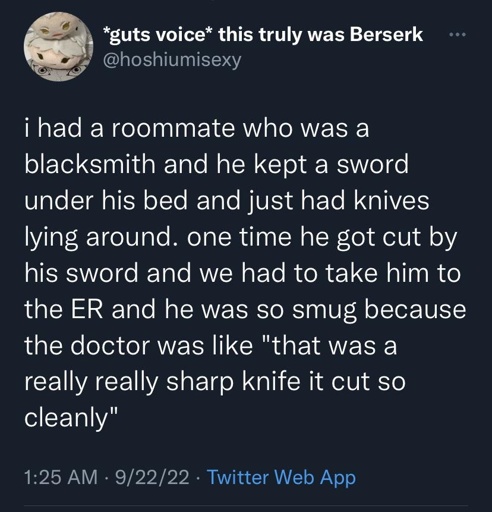492x512 pixels.
Task: Click the 9/22/22 date
Action: coord(152,477)
